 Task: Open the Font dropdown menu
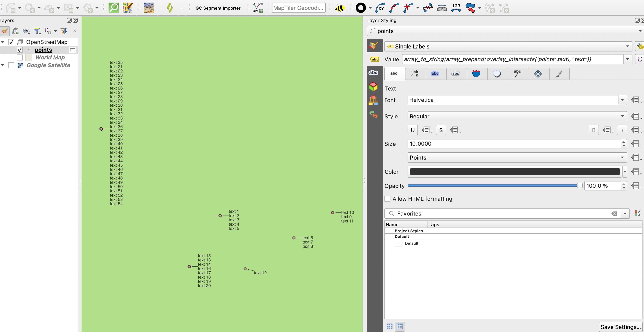(622, 100)
